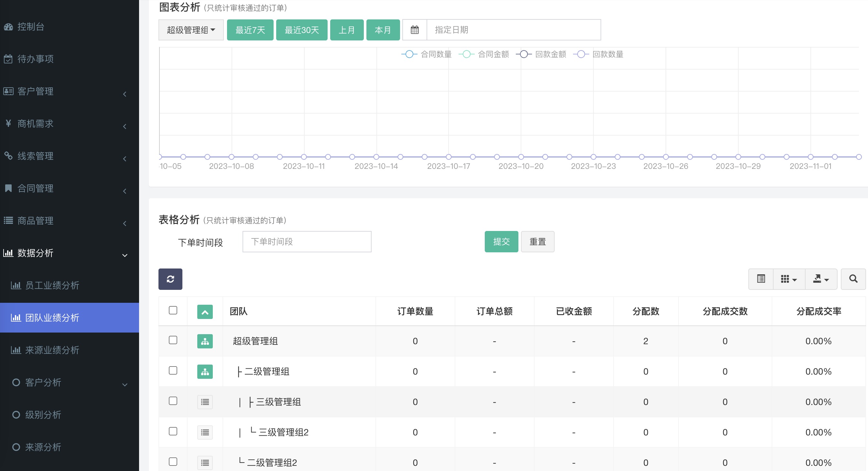Viewport: 868px width, 471px height.
Task: Open the export dropdown in the table toolbar
Action: pos(821,279)
